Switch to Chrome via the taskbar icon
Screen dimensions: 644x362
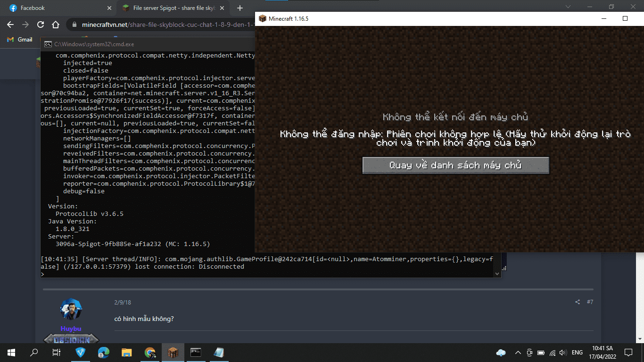point(150,353)
